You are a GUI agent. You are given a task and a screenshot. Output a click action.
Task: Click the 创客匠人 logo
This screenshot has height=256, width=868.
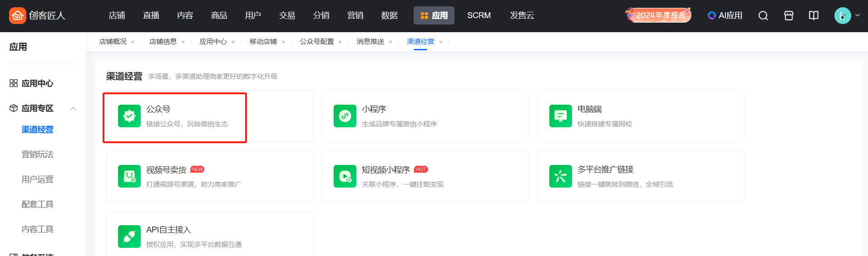pyautogui.click(x=37, y=15)
